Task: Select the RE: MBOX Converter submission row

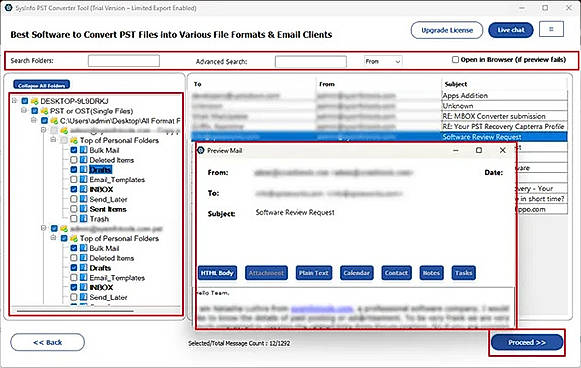Action: pos(379,116)
